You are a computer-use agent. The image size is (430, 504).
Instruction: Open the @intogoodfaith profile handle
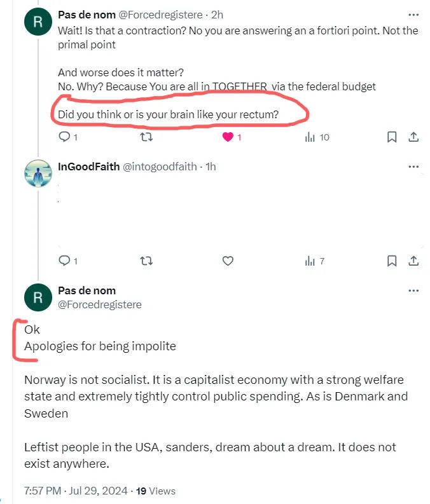(160, 167)
